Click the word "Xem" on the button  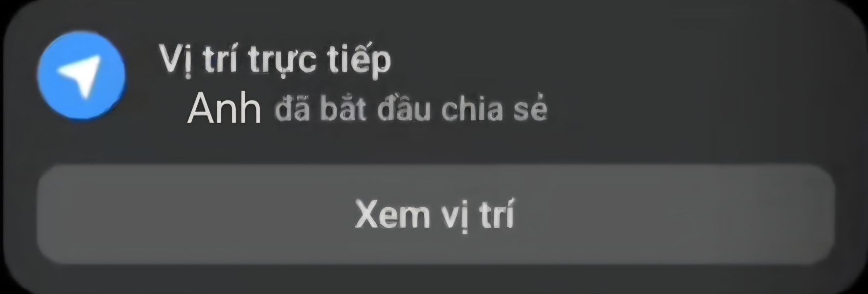point(392,215)
